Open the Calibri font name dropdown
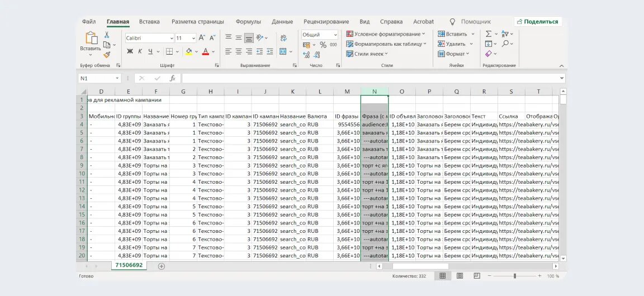Image resolution: width=644 pixels, height=296 pixels. [x=172, y=38]
